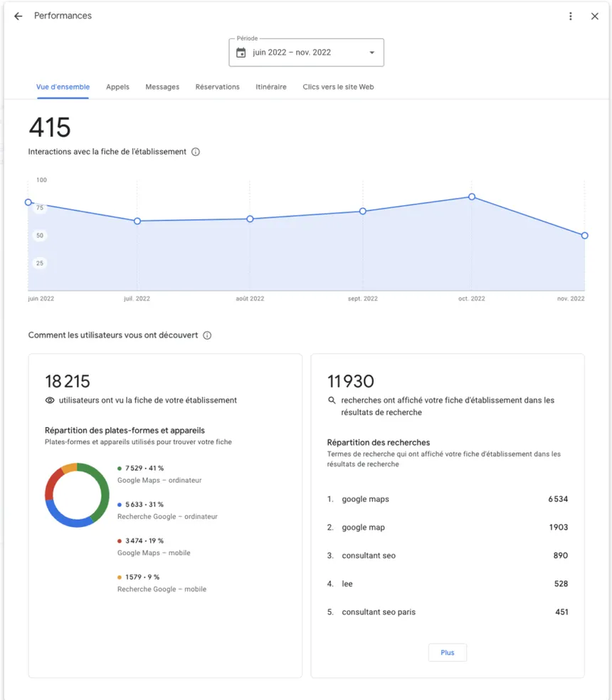Click the donut chart of platforms breakdown
The width and height of the screenshot is (612, 700).
pyautogui.click(x=77, y=495)
